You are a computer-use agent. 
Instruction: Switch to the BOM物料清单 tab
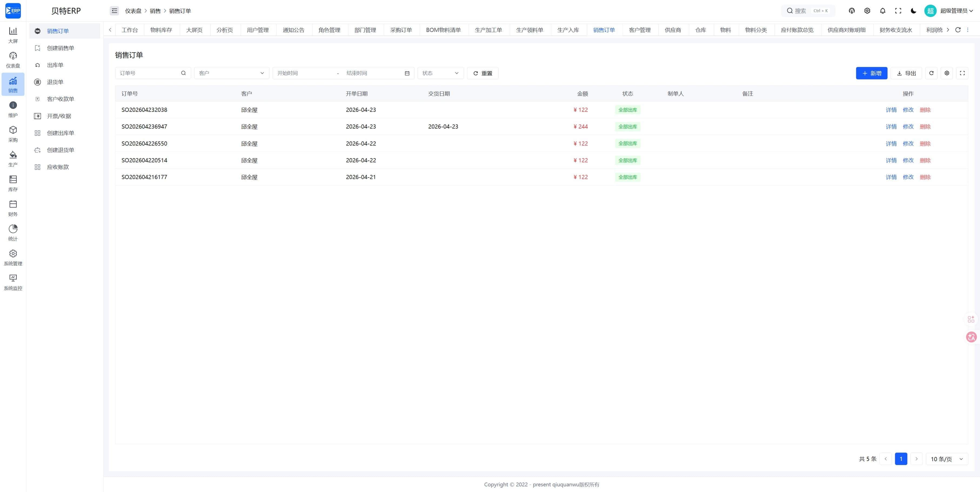click(443, 30)
